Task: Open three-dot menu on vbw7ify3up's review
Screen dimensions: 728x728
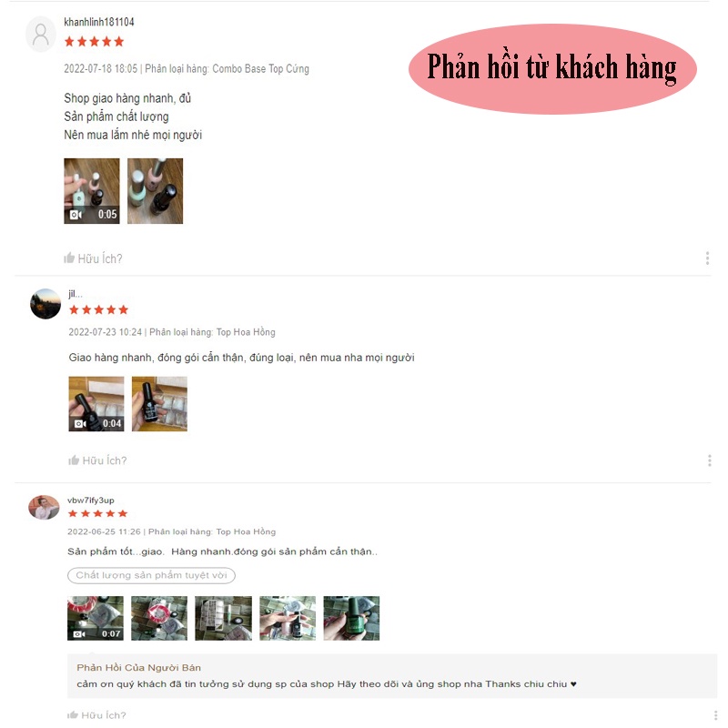Action: click(x=715, y=716)
